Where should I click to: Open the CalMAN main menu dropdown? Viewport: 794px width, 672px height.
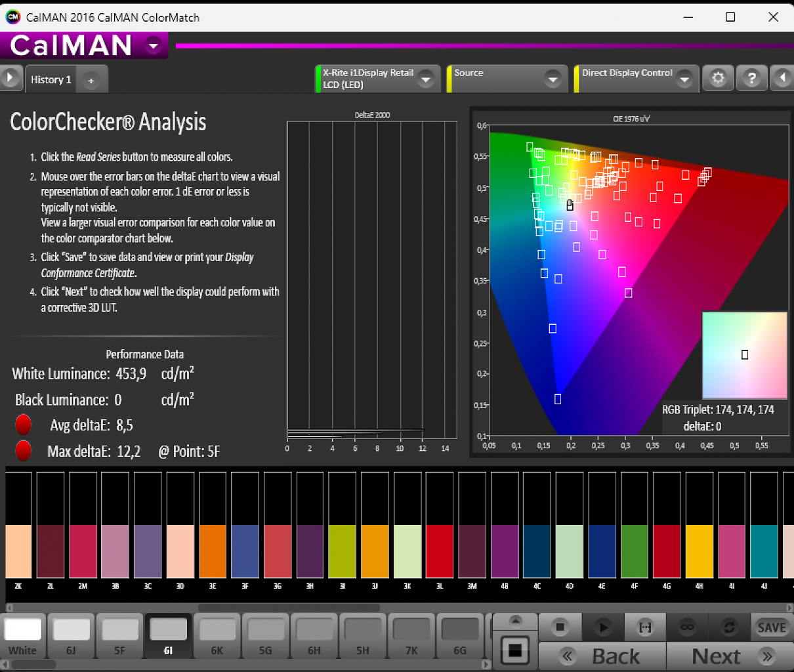coord(154,45)
